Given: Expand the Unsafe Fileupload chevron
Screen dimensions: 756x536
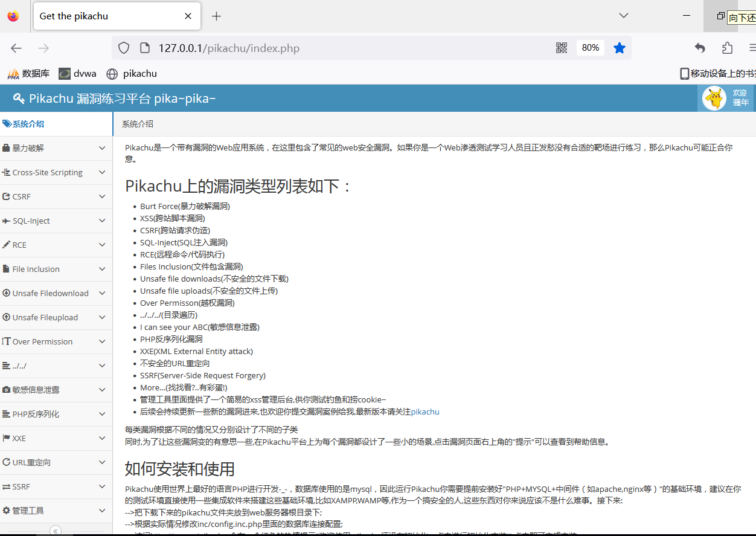Looking at the screenshot, I should (x=102, y=317).
